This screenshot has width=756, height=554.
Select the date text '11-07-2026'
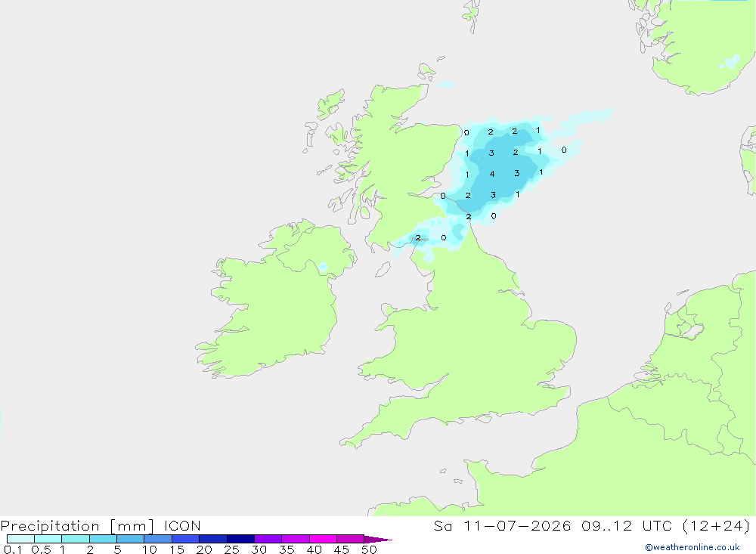point(517,525)
